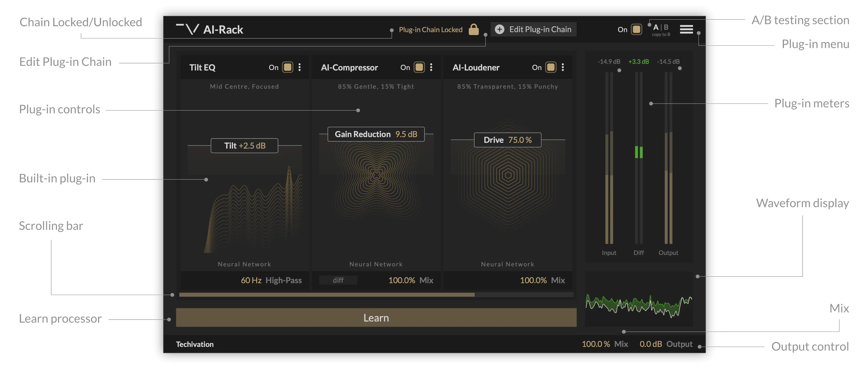
Task: Click Neural Network label under AI-Loudener
Action: tap(507, 264)
